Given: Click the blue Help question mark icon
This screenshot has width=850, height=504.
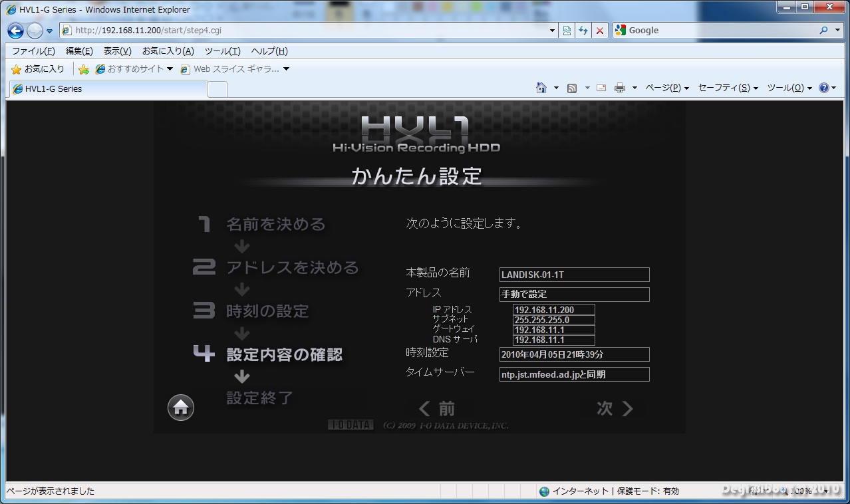Looking at the screenshot, I should [x=824, y=88].
